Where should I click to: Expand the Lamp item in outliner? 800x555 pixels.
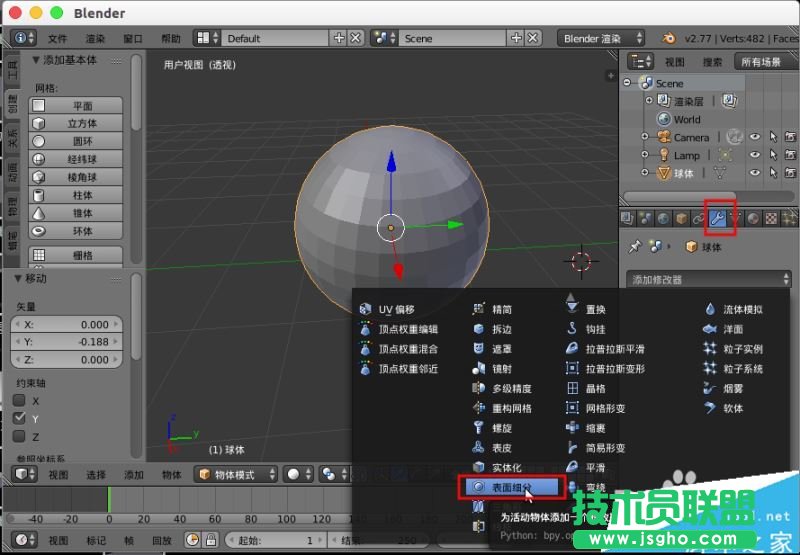(x=645, y=155)
